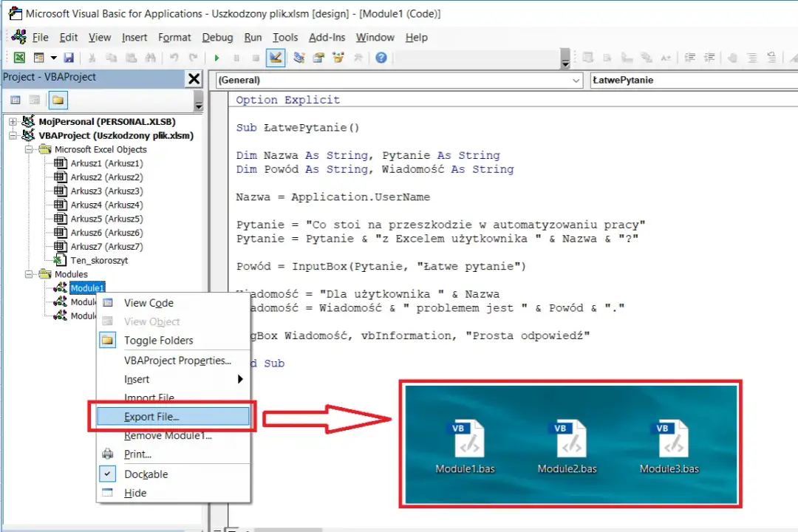The image size is (798, 532).
Task: Open the Object Browser icon
Action: (336, 57)
